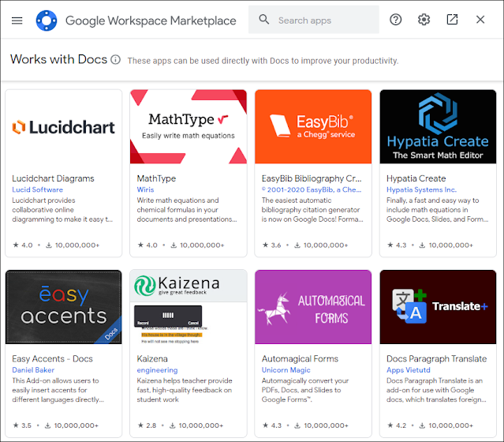Open the Kaizena banner image
Viewport: 504px width, 442px height.
[x=189, y=307]
